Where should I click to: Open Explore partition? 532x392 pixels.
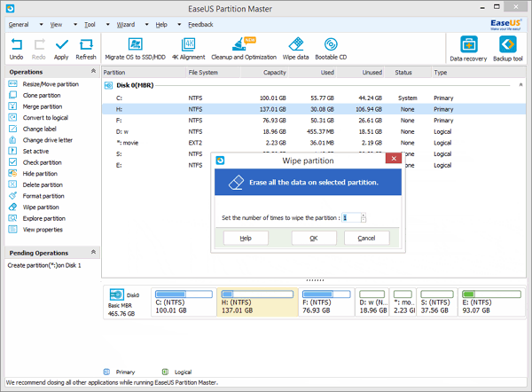click(x=44, y=218)
